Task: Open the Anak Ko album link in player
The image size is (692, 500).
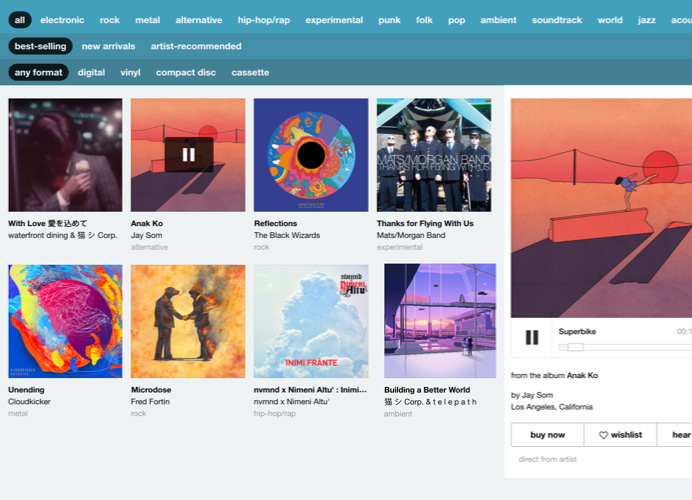Action: (582, 376)
